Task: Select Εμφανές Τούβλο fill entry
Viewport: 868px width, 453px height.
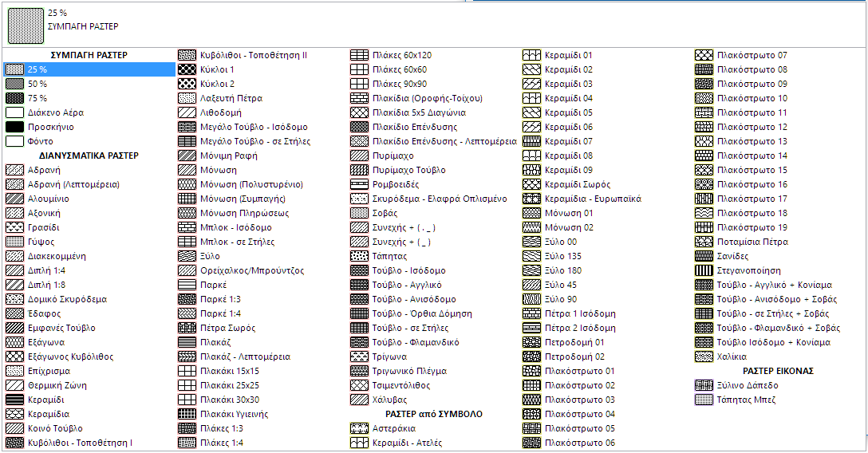Action: point(61,328)
